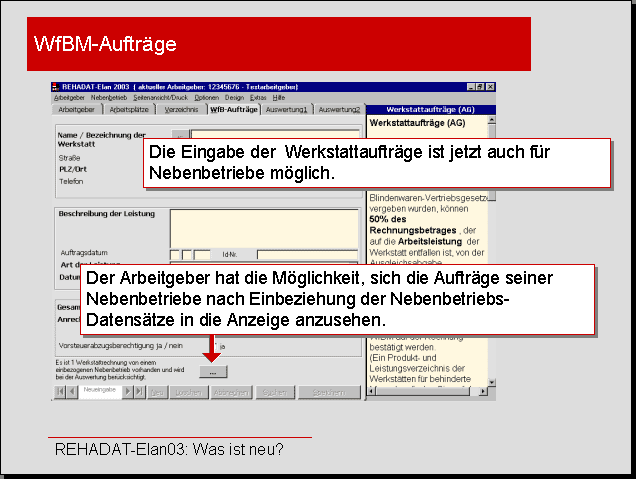The image size is (636, 479).
Task: Go to first record navigation arrow
Action: pos(58,392)
